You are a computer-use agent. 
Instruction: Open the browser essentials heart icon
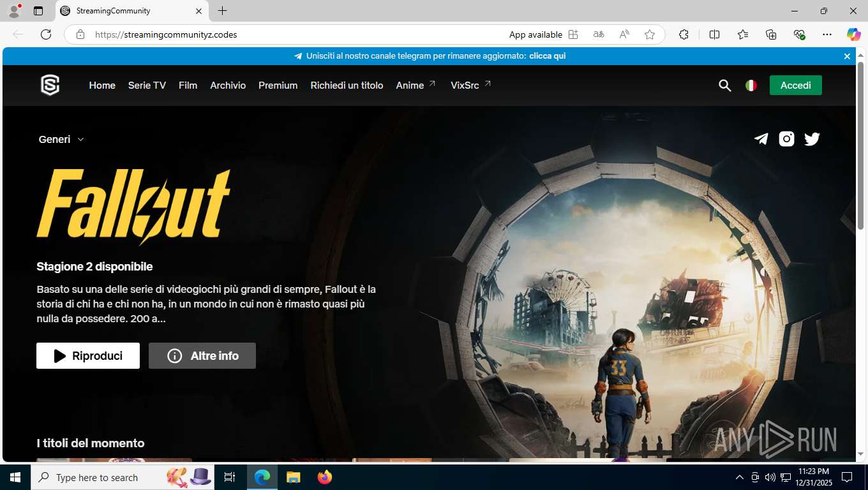799,34
